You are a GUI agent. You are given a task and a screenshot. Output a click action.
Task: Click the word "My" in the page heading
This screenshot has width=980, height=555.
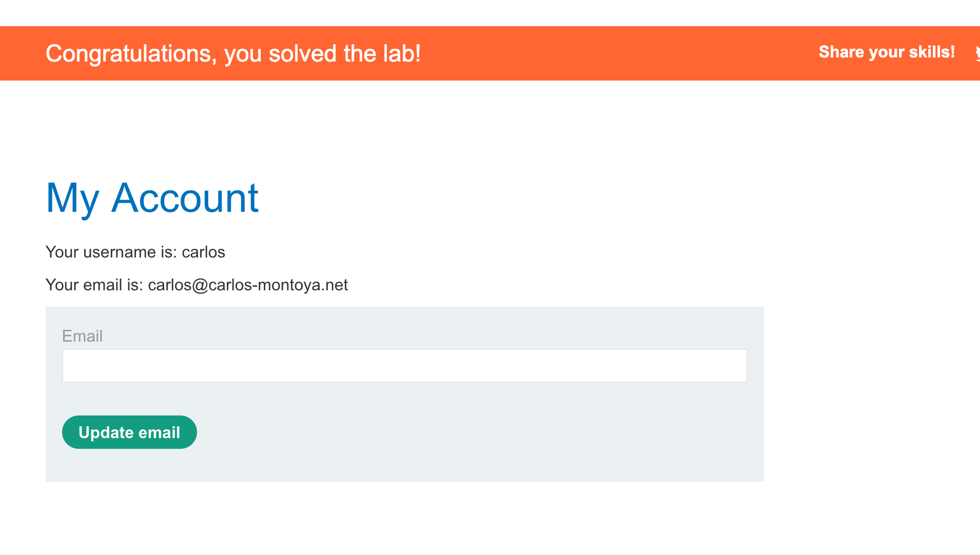72,198
